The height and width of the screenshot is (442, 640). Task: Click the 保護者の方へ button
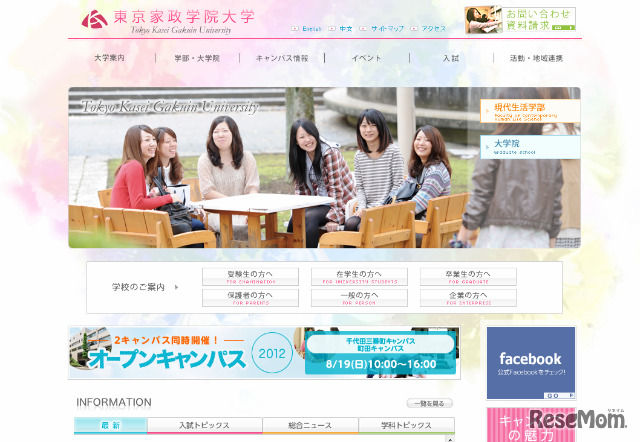point(250,298)
